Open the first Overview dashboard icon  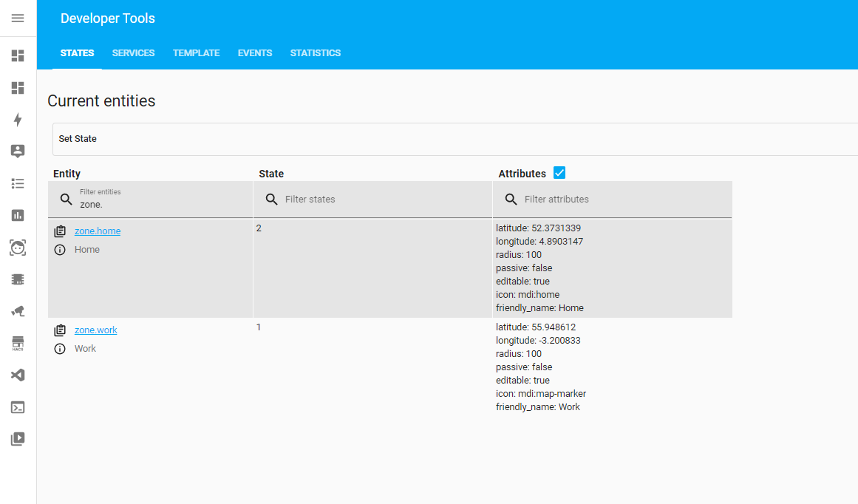point(18,56)
